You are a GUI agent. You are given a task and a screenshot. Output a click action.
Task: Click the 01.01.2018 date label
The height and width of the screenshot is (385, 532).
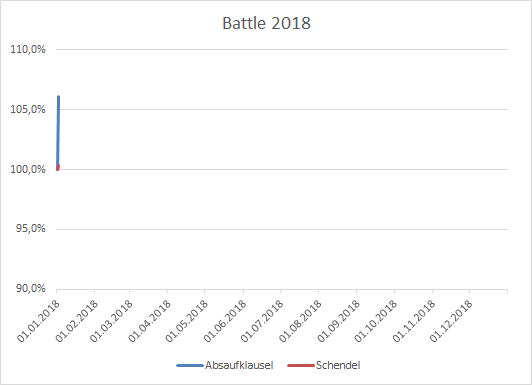(x=38, y=321)
